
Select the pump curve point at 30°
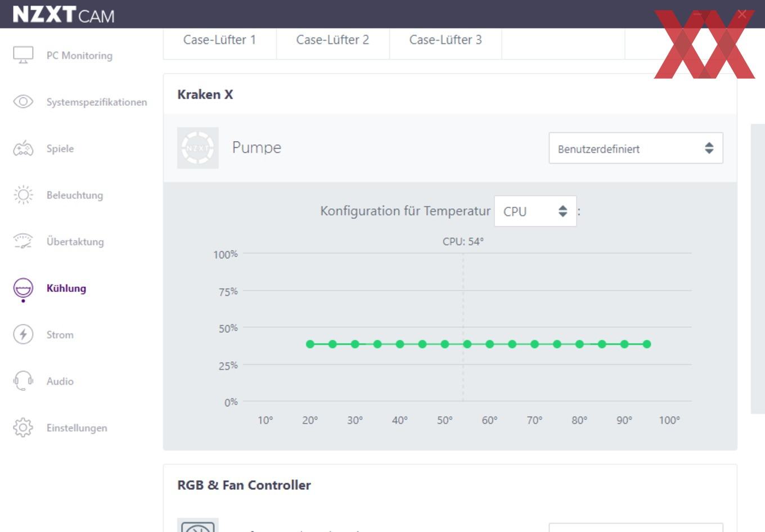(x=355, y=344)
